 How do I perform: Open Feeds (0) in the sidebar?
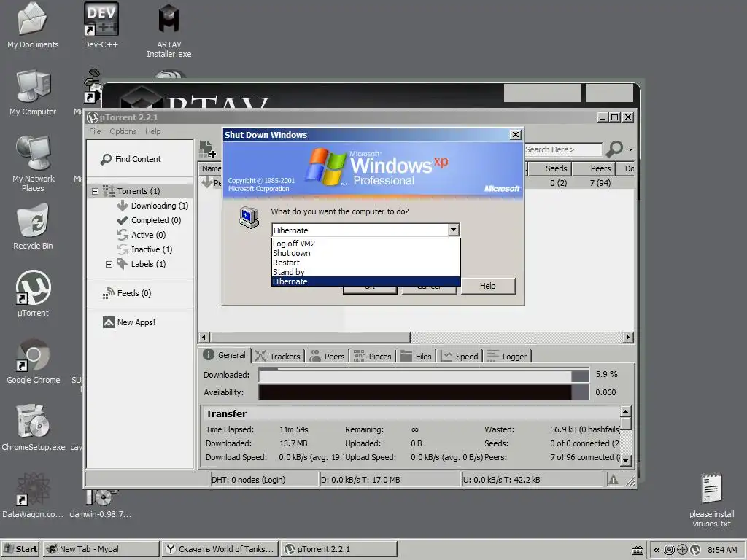127,293
